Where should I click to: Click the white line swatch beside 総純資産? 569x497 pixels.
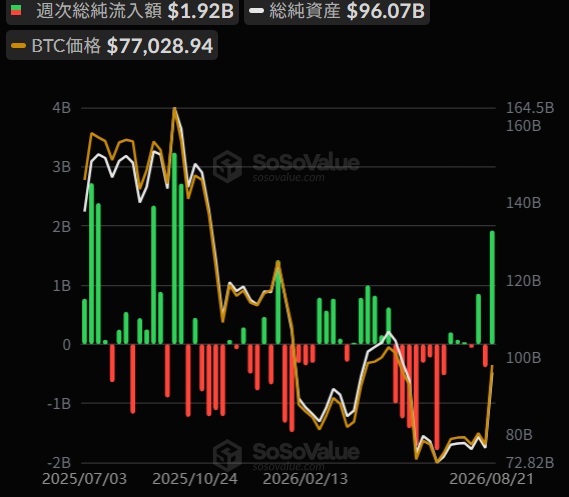point(257,11)
